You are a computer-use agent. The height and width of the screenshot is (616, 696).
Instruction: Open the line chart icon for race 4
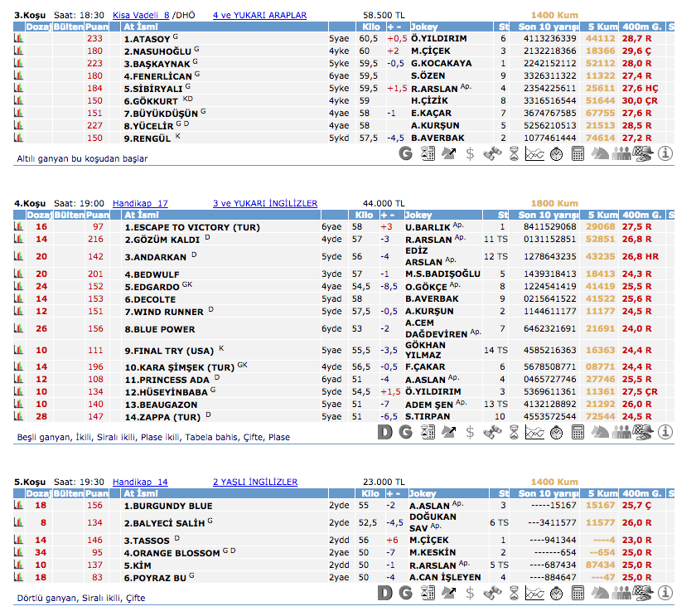point(535,432)
